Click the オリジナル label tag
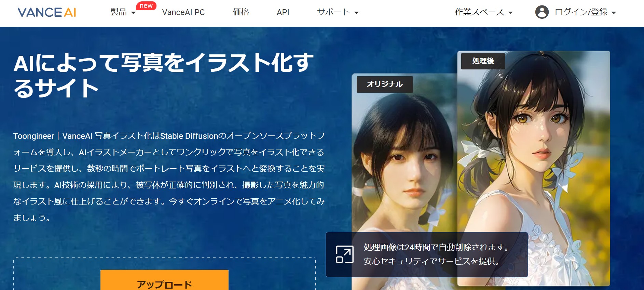The width and height of the screenshot is (644, 290). [385, 84]
